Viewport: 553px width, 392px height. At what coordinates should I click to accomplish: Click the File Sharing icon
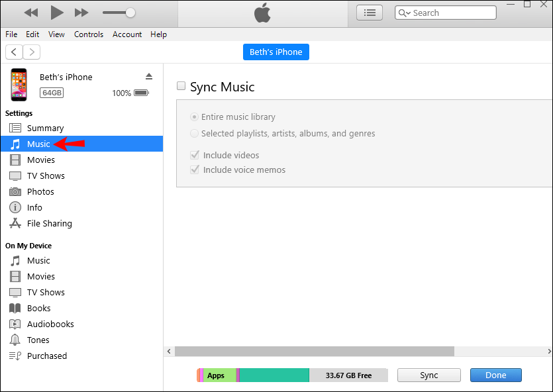click(15, 223)
